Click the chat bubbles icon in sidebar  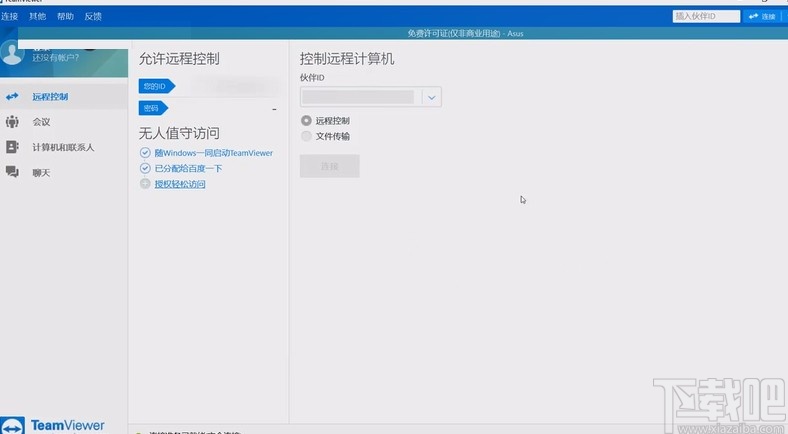coord(12,172)
